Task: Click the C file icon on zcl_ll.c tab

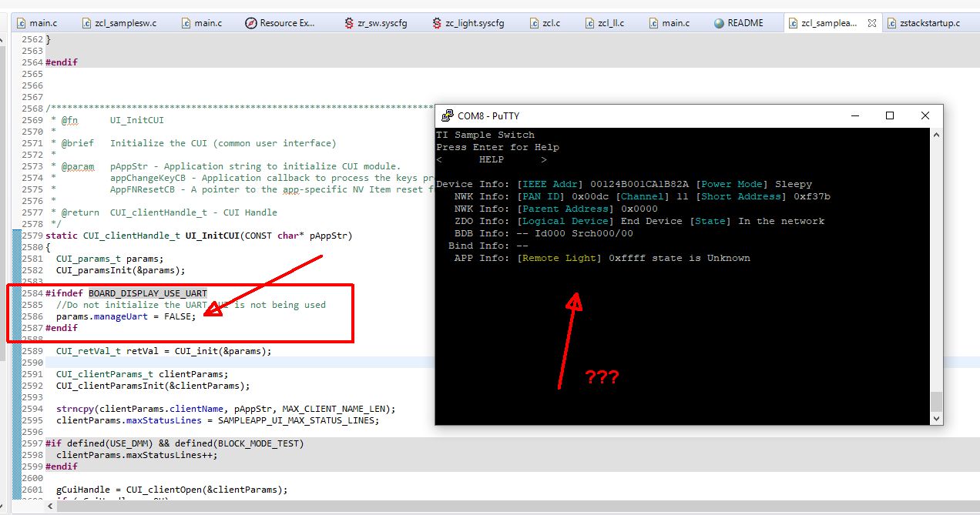Action: [590, 23]
